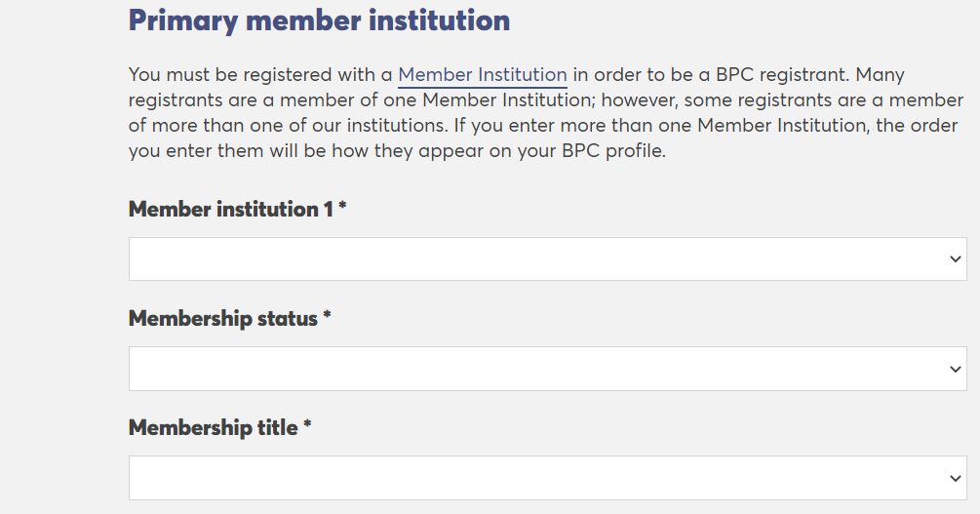
Task: Click the Membership status chevron arrow
Action: pos(955,369)
